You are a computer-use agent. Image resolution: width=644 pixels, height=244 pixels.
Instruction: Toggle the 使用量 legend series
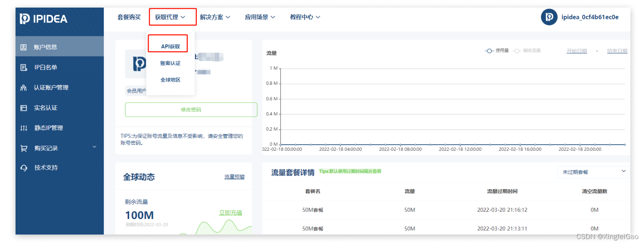497,51
